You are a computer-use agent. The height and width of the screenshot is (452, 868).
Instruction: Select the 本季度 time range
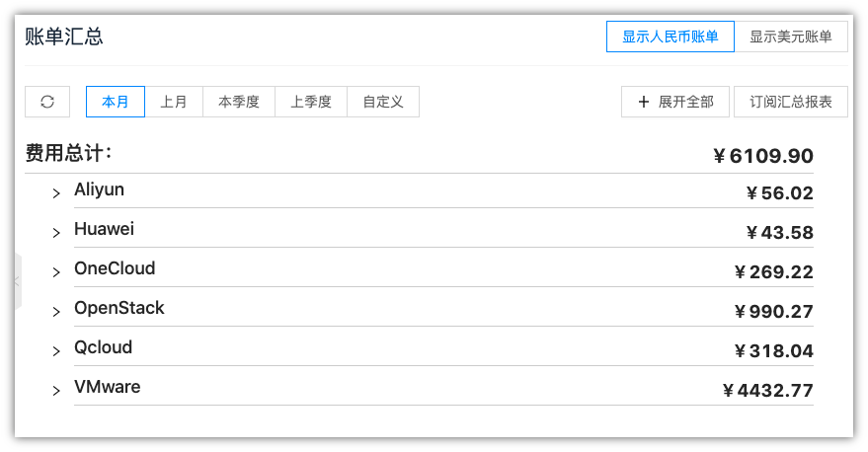[239, 102]
